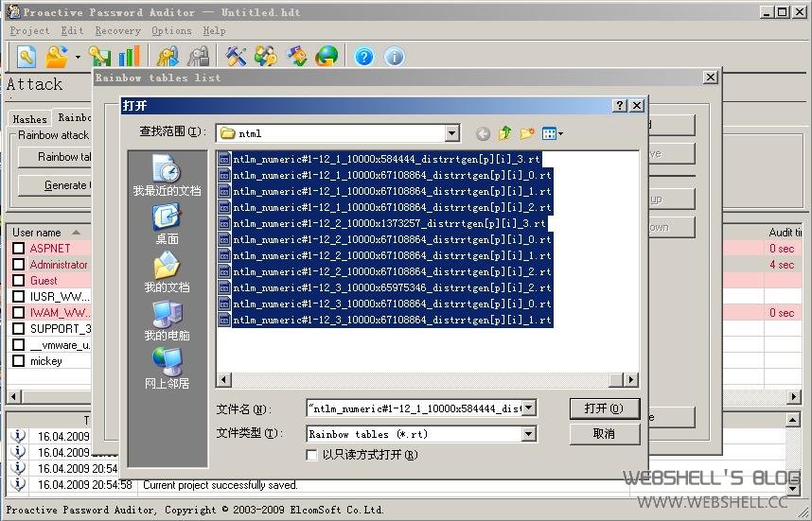Image resolution: width=812 pixels, height=521 pixels.
Task: Open the Project menu
Action: point(29,30)
